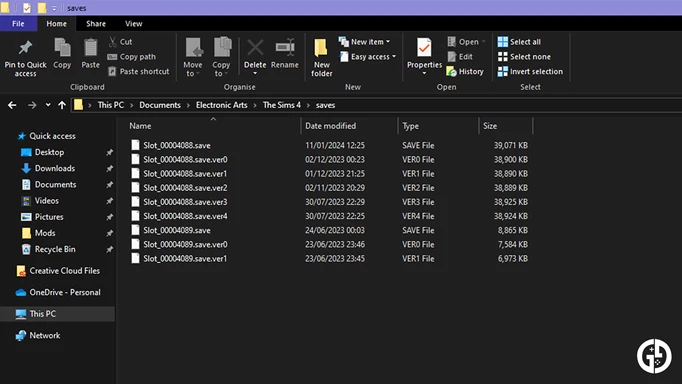Open Desktop in Quick access
The height and width of the screenshot is (384, 682).
[43, 152]
